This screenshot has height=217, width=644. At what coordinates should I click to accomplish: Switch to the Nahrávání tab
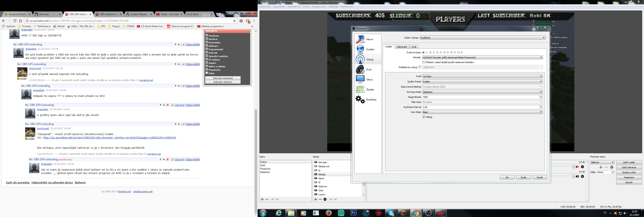(x=402, y=47)
